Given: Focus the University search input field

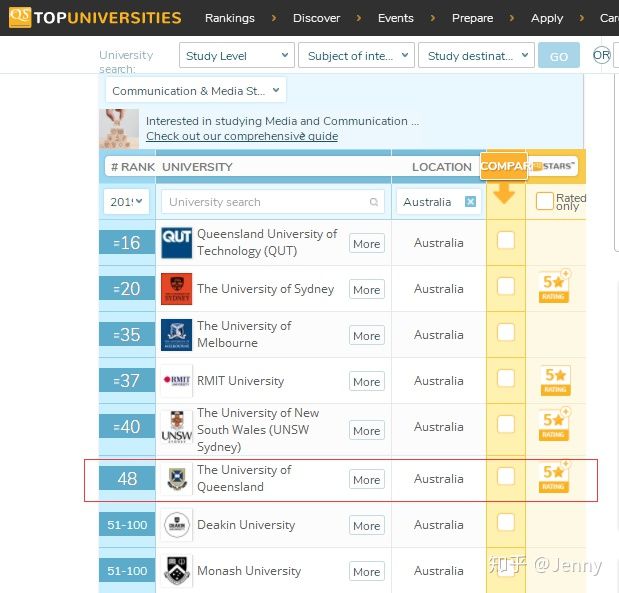Looking at the screenshot, I should 273,202.
